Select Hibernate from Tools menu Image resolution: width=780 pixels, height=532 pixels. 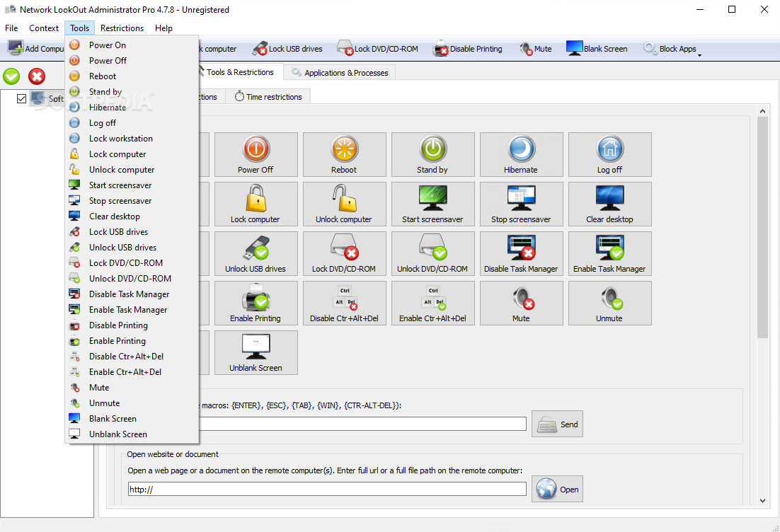[x=132, y=108]
